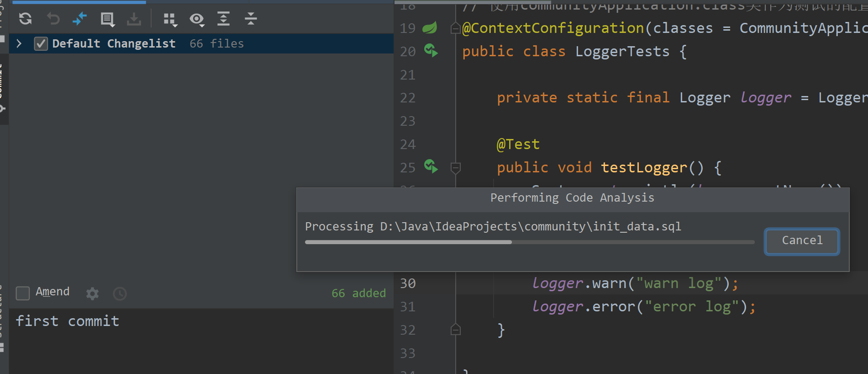Open commit options gear icon
Screen dimensions: 868x374
point(92,294)
